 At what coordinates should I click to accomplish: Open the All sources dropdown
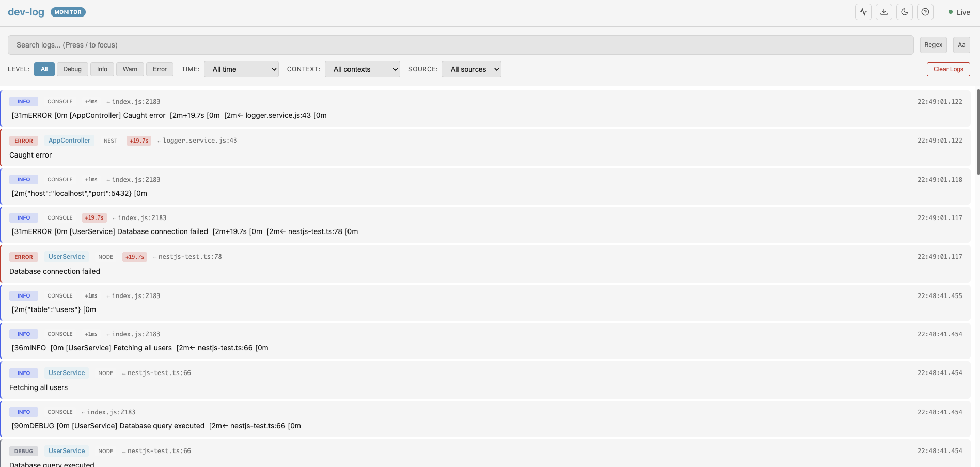(471, 69)
